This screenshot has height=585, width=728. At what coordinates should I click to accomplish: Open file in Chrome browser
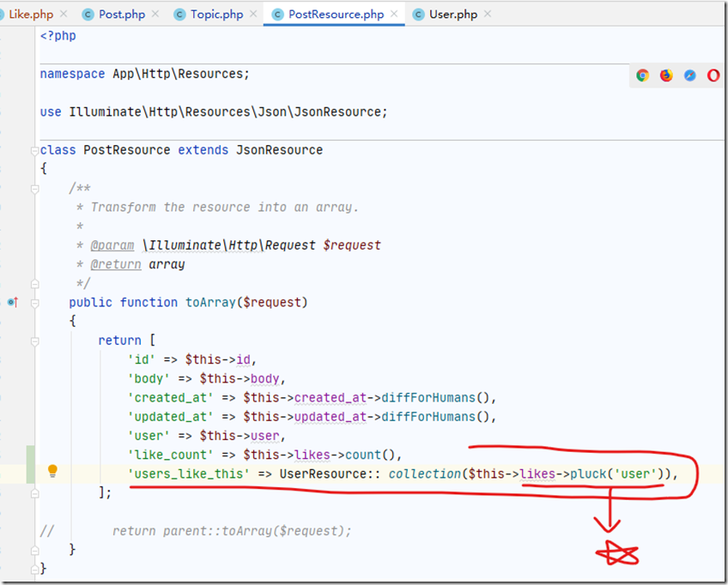[642, 75]
